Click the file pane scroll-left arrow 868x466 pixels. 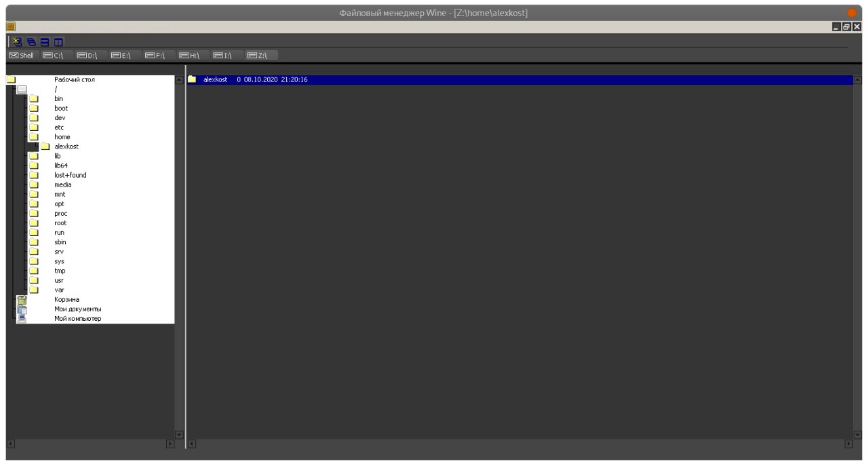(192, 444)
